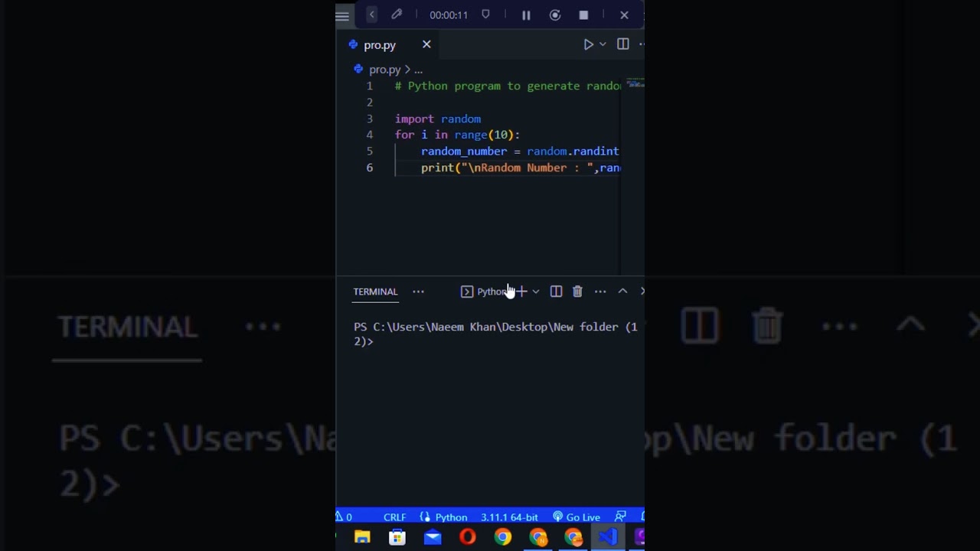
Task: Open the third Chrome profile icon
Action: coord(573,537)
